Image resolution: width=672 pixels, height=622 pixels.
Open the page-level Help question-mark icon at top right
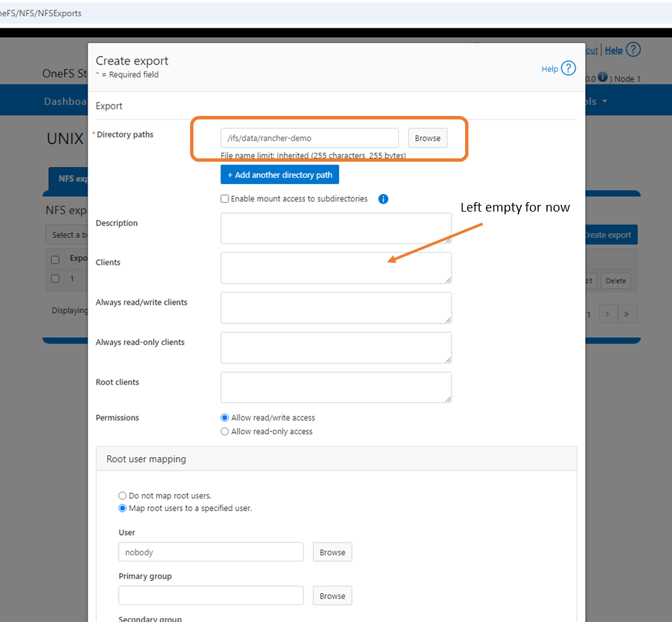coord(633,50)
